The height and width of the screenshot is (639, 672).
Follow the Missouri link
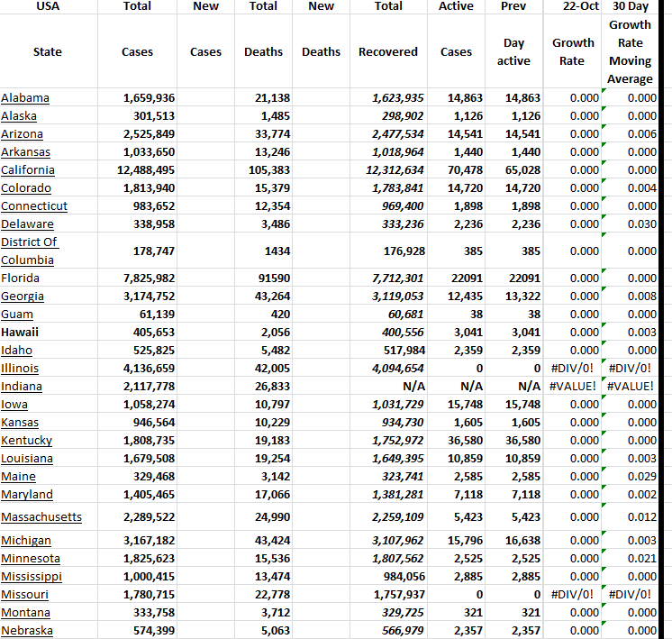pyautogui.click(x=25, y=595)
